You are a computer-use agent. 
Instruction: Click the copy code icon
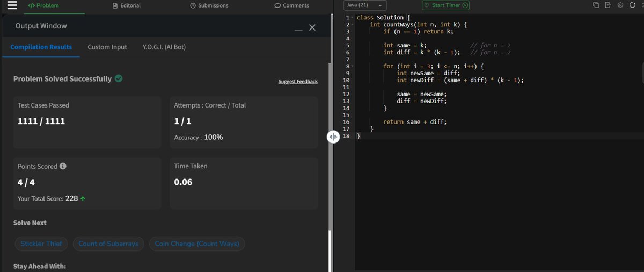point(596,5)
